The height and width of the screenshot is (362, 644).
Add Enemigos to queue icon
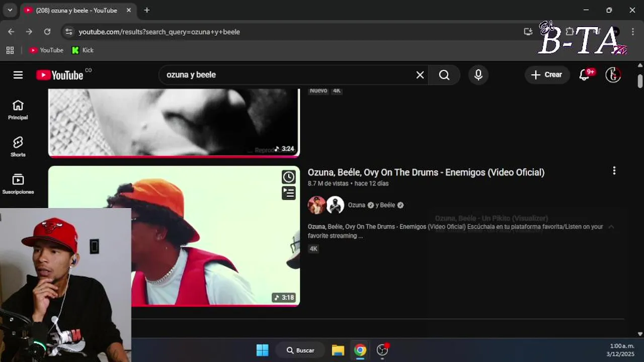[x=288, y=193]
